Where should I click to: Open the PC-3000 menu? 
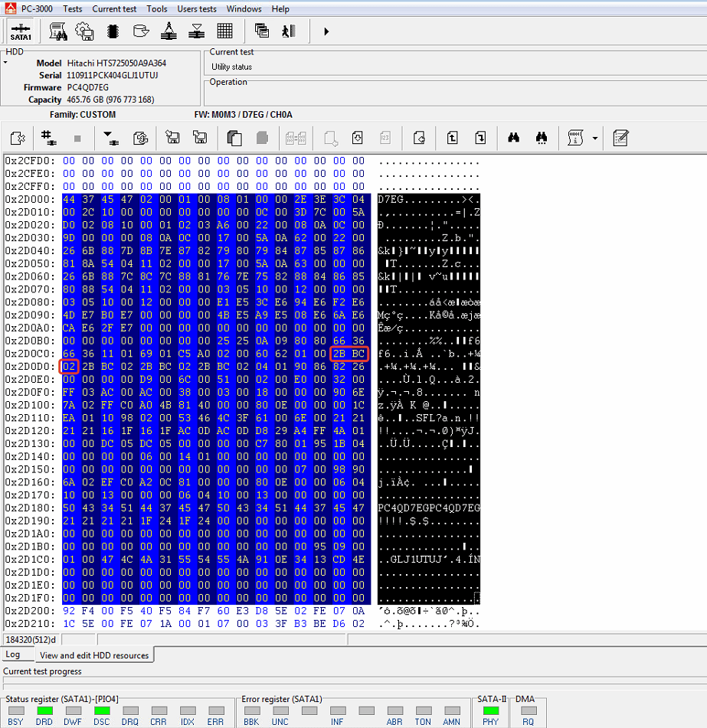pos(37,9)
